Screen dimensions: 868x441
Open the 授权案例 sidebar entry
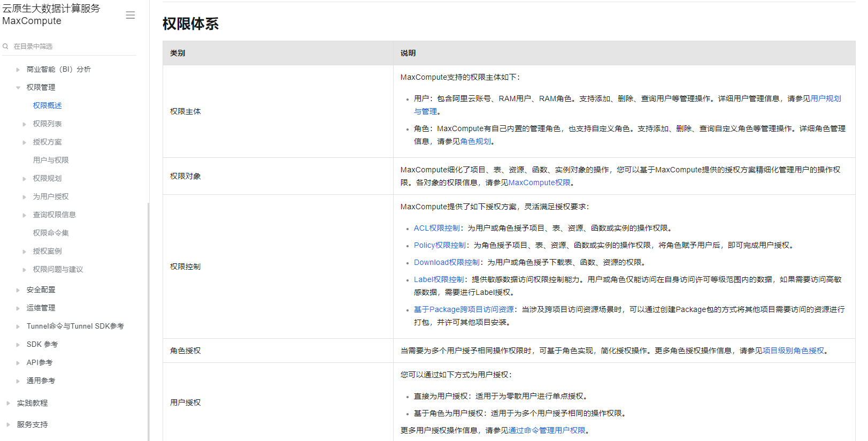(48, 251)
